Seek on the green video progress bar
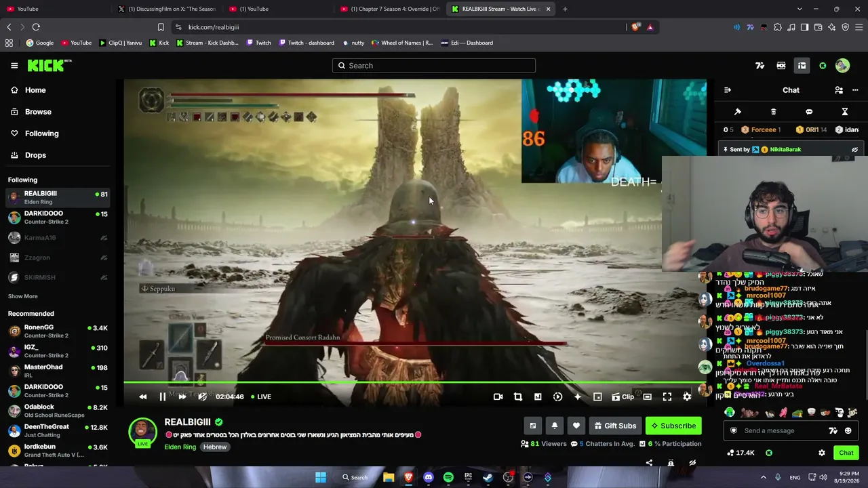 [x=414, y=384]
